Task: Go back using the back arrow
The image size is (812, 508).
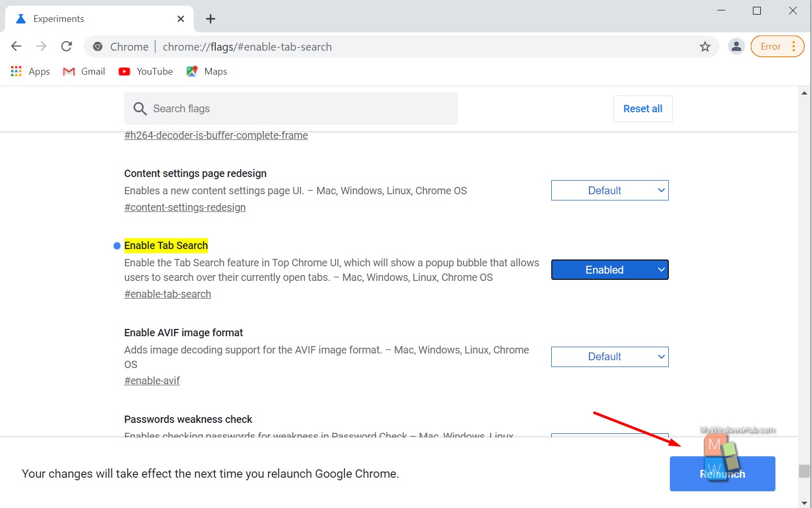Action: 16,46
